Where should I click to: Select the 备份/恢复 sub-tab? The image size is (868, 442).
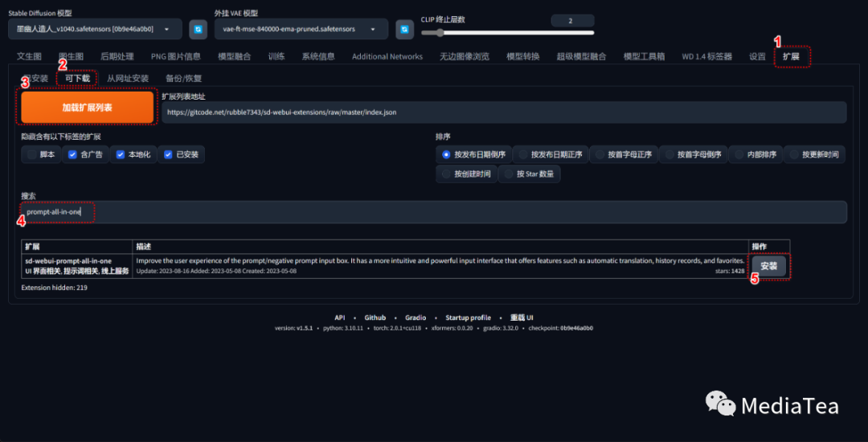[x=184, y=79]
